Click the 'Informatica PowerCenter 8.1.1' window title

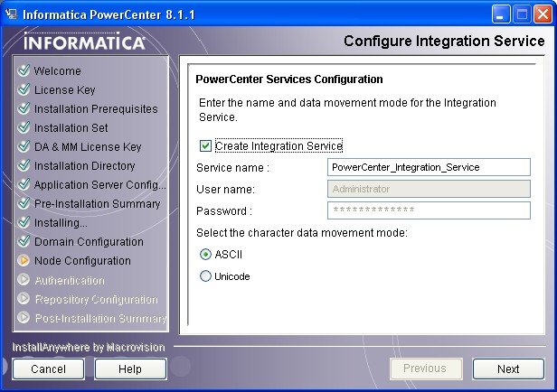coord(109,14)
